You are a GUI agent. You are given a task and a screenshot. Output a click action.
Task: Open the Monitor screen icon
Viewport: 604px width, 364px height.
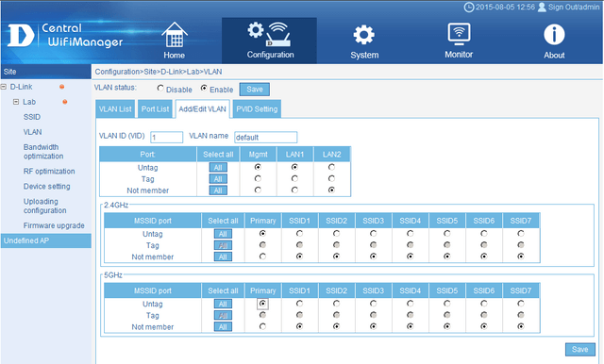click(x=459, y=35)
